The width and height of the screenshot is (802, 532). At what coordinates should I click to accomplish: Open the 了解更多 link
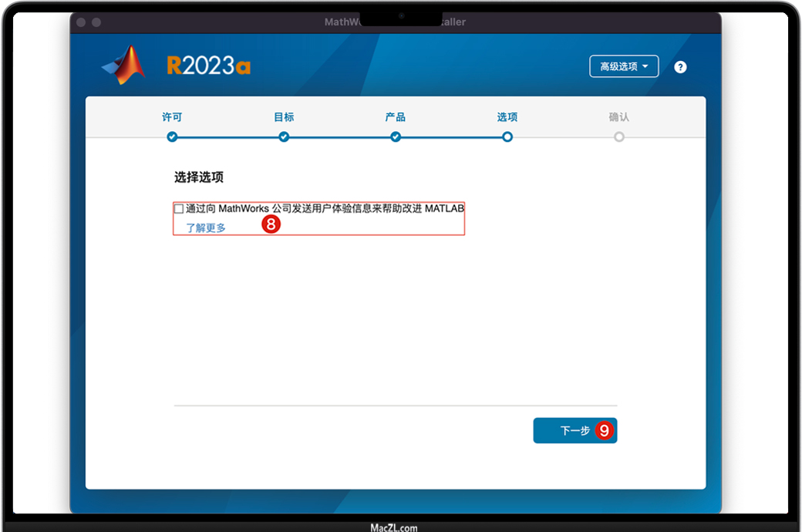pos(206,227)
